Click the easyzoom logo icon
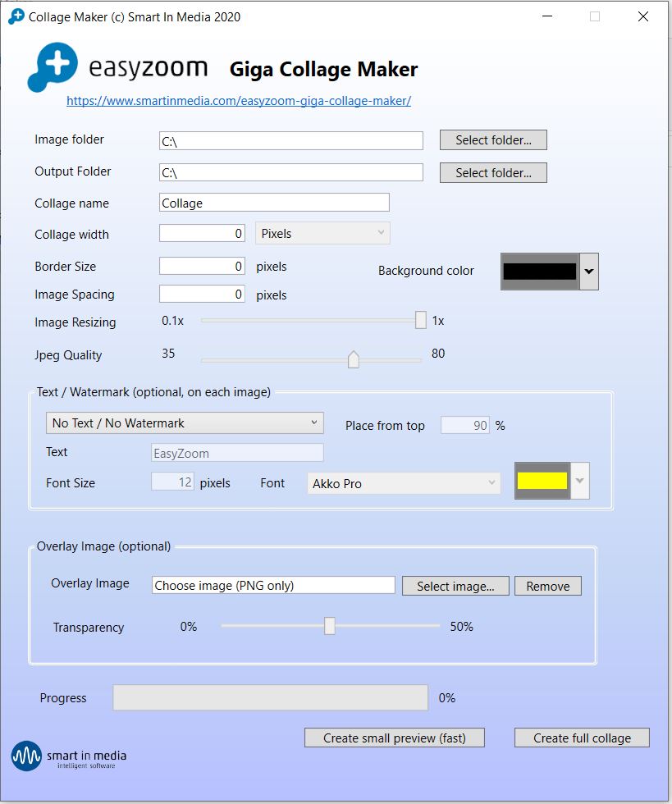Screen dimensions: 672x804 point(53,66)
